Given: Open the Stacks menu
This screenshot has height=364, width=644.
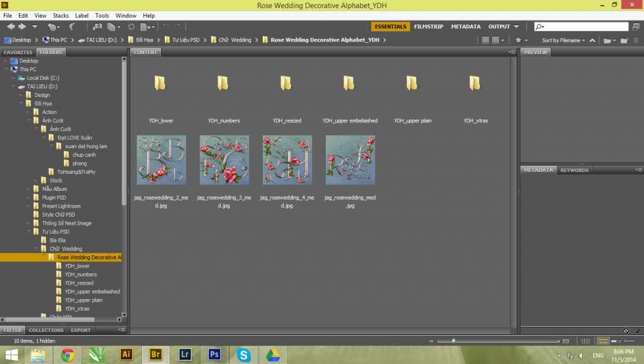Looking at the screenshot, I should [60, 16].
